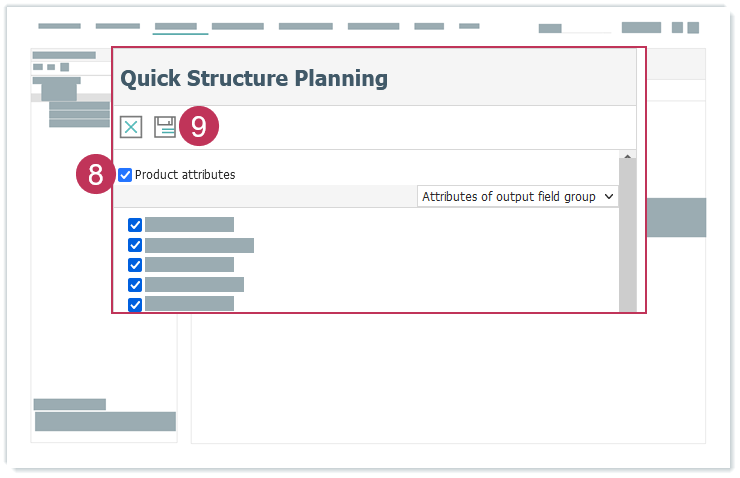Click the cancel X icon in dialog toolbar
The height and width of the screenshot is (478, 740).
coord(131,127)
